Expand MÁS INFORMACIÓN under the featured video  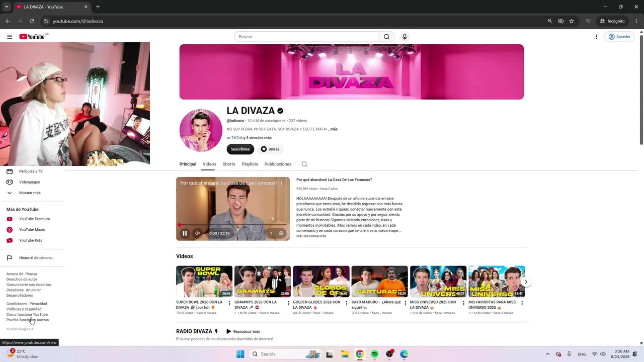tap(311, 236)
